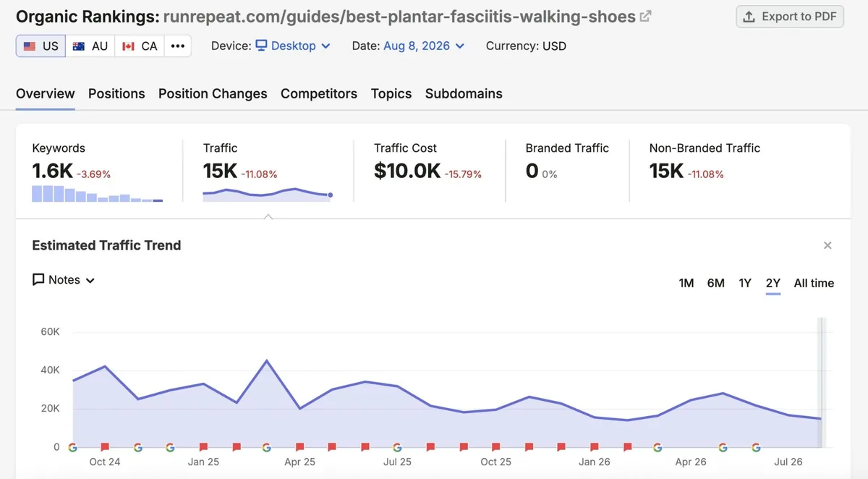868x479 pixels.
Task: View the Subdomains tab
Action: point(464,93)
